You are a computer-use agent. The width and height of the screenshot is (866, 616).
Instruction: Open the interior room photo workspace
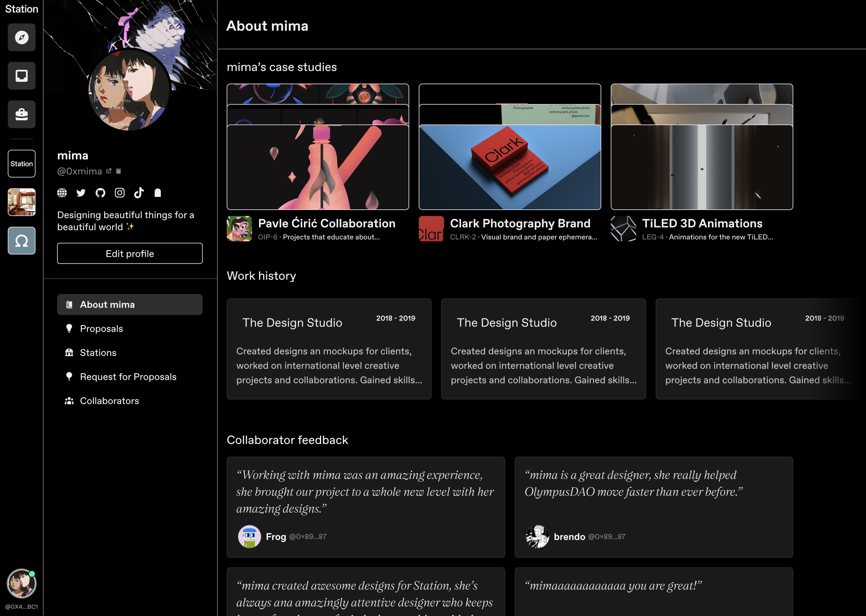click(x=22, y=202)
